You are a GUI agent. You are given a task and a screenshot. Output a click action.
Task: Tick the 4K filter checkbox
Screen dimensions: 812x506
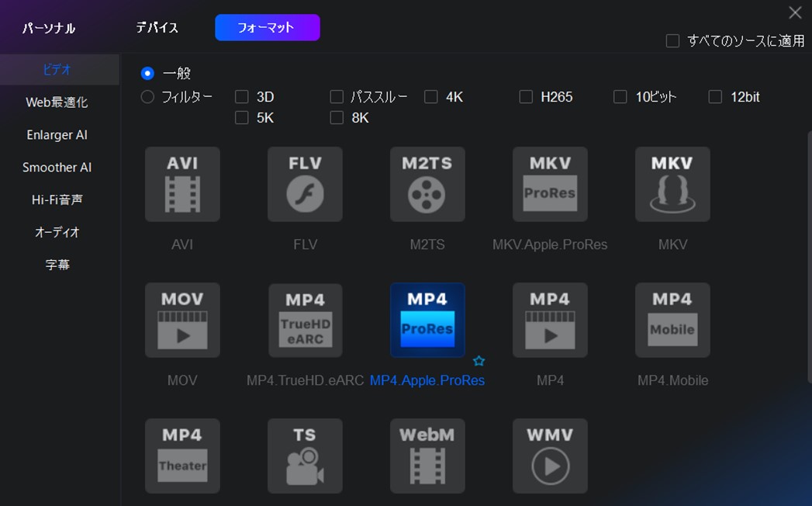point(431,97)
